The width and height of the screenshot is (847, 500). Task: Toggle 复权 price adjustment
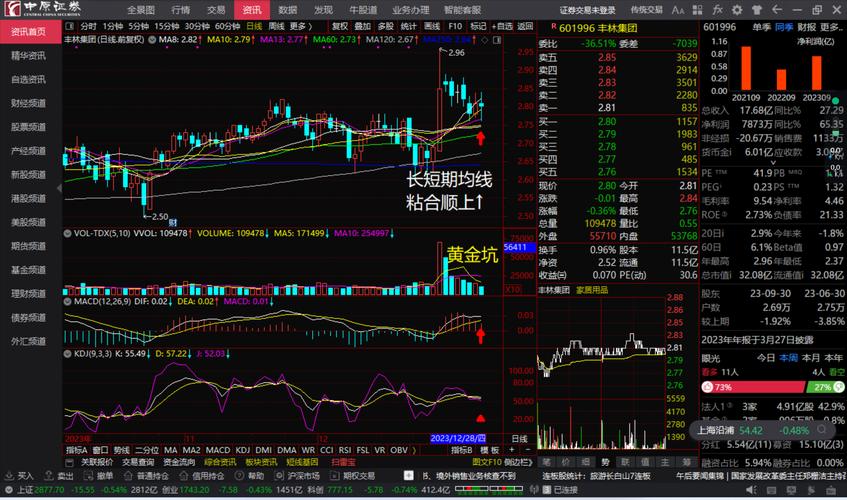340,26
